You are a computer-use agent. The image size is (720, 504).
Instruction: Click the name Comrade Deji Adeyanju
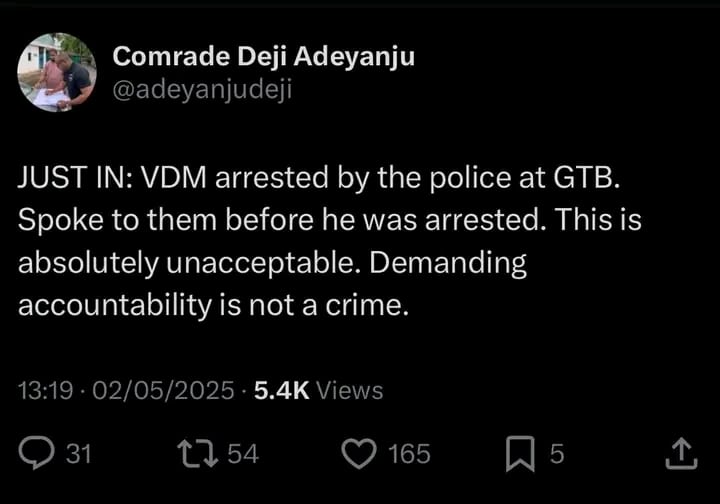coord(263,57)
